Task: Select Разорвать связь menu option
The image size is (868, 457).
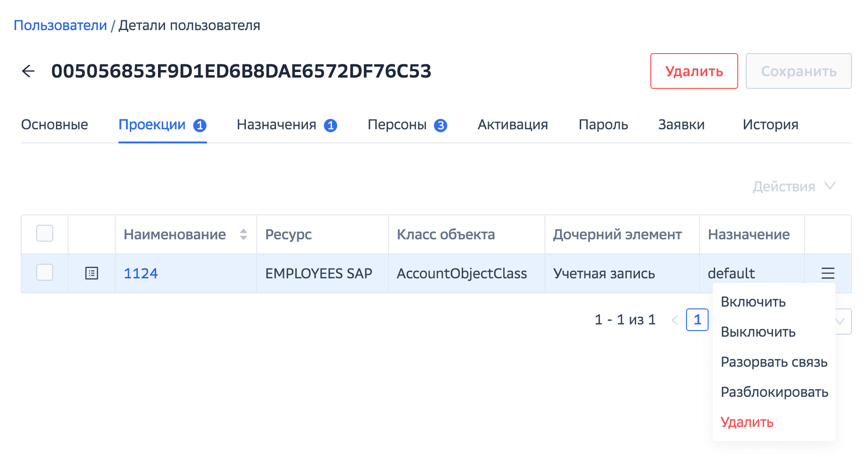Action: 773,362
